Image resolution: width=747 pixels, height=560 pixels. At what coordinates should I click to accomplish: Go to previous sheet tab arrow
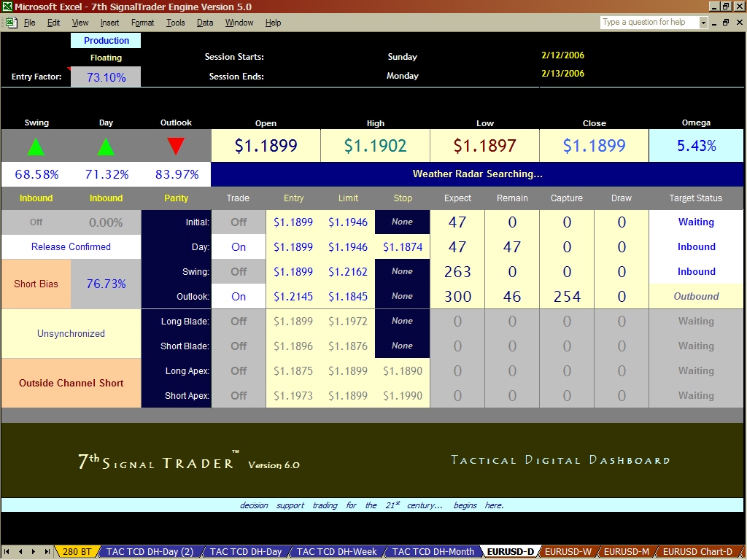(x=20, y=551)
